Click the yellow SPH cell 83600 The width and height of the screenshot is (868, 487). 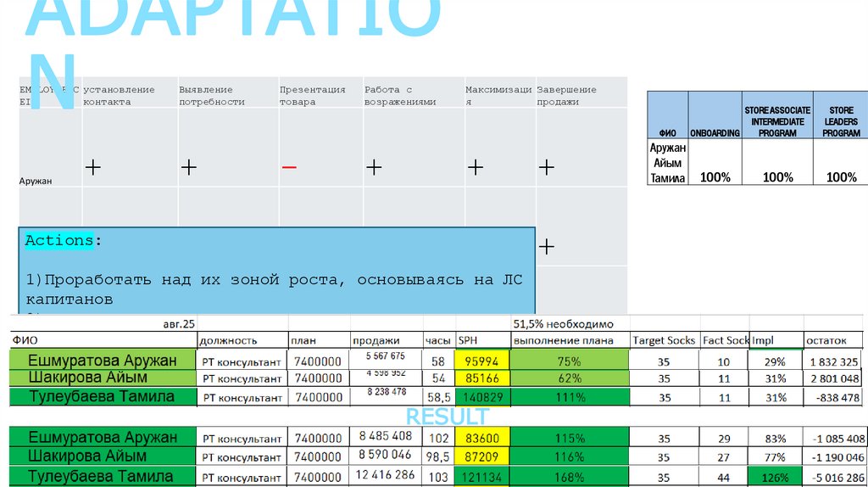pos(481,438)
